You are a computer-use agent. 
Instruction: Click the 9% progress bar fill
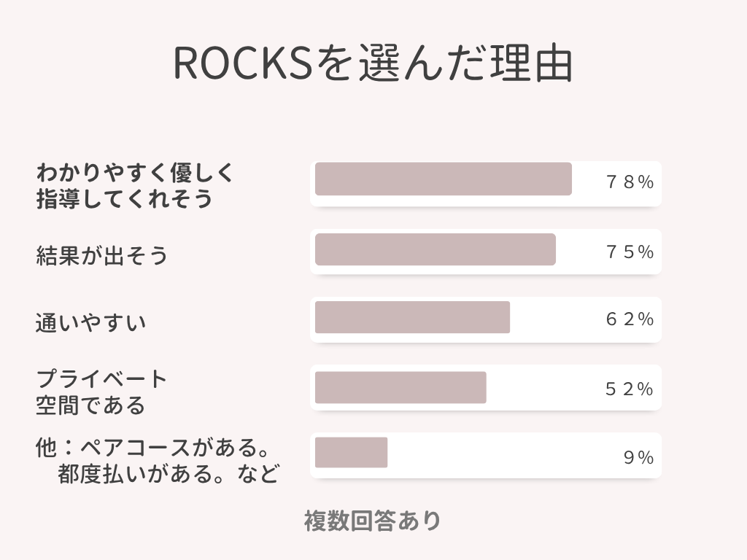click(x=351, y=452)
